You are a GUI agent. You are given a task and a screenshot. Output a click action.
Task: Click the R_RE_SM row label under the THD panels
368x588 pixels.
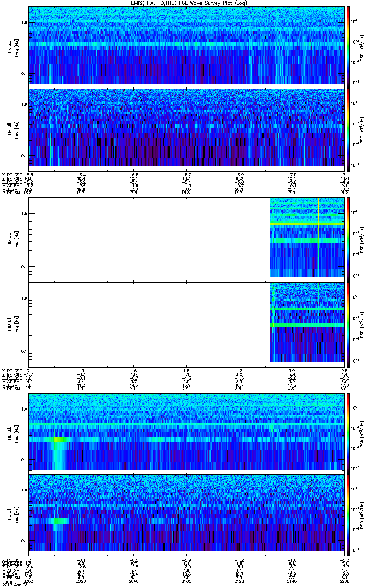click(10, 389)
